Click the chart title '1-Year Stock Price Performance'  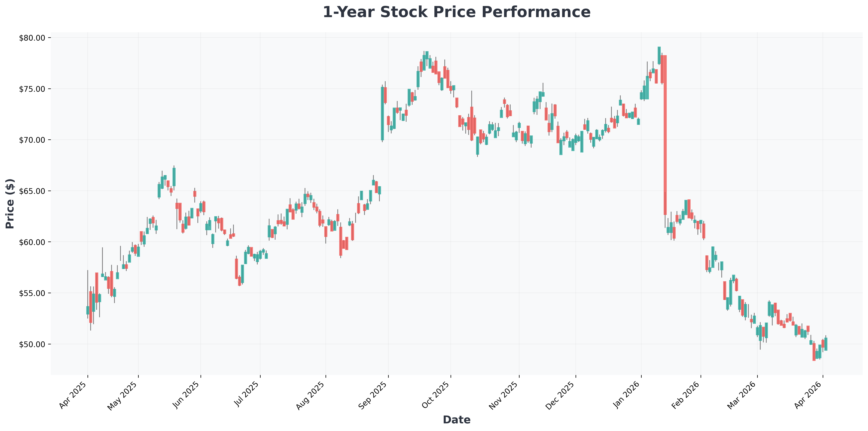point(457,12)
